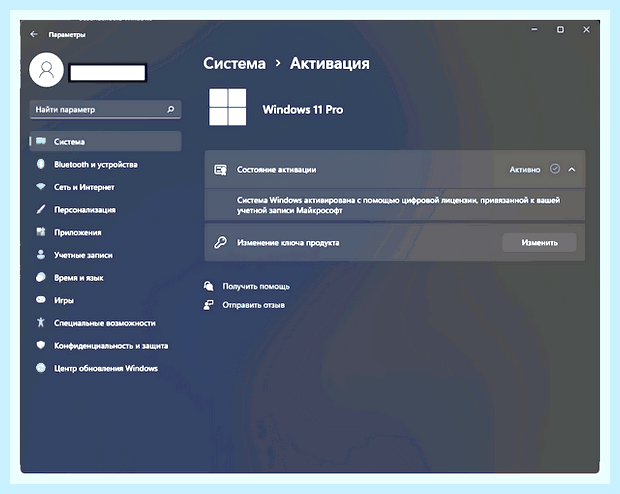Click the Изменить button
This screenshot has width=620, height=494.
[539, 242]
